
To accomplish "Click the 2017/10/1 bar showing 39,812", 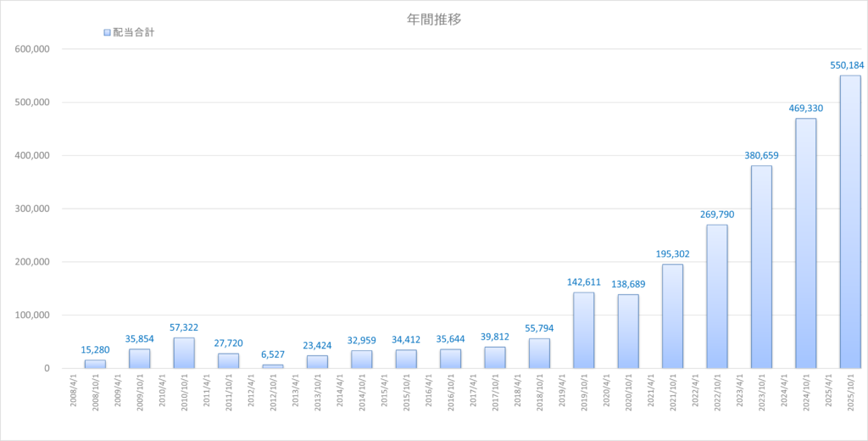I will 495,358.
